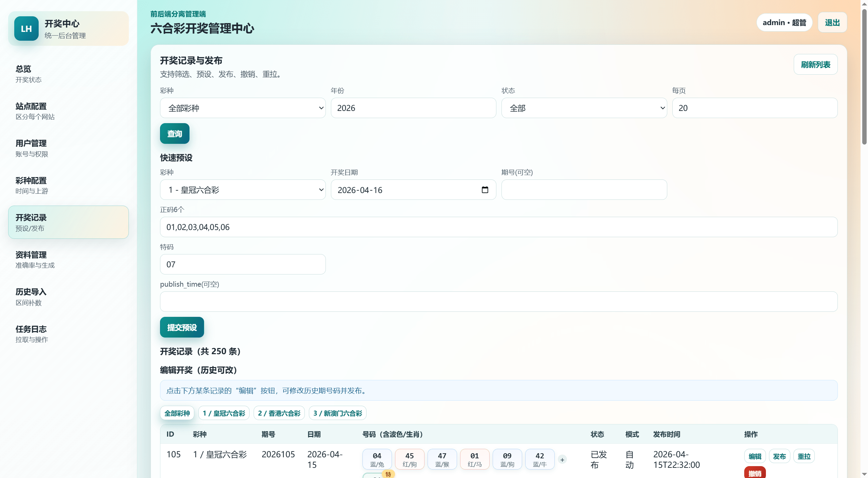The width and height of the screenshot is (868, 478).
Task: Click the 刷新列表 button
Action: pos(815,64)
